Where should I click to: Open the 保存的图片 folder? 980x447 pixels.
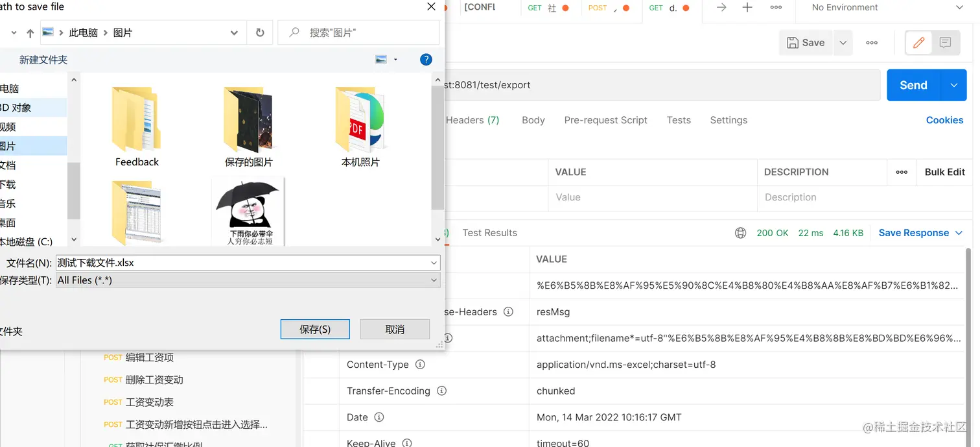tap(249, 127)
